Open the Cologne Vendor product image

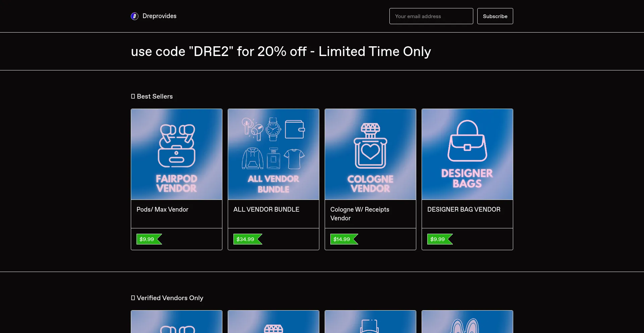click(x=370, y=154)
